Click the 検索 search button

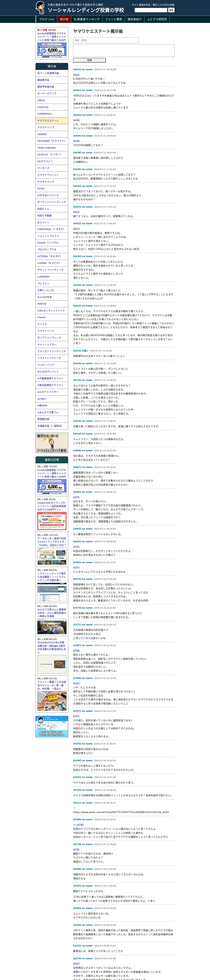[x=171, y=10]
